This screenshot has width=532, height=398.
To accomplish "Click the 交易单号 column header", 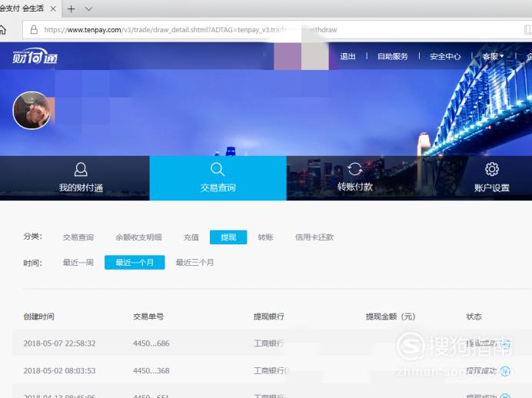I will [148, 317].
